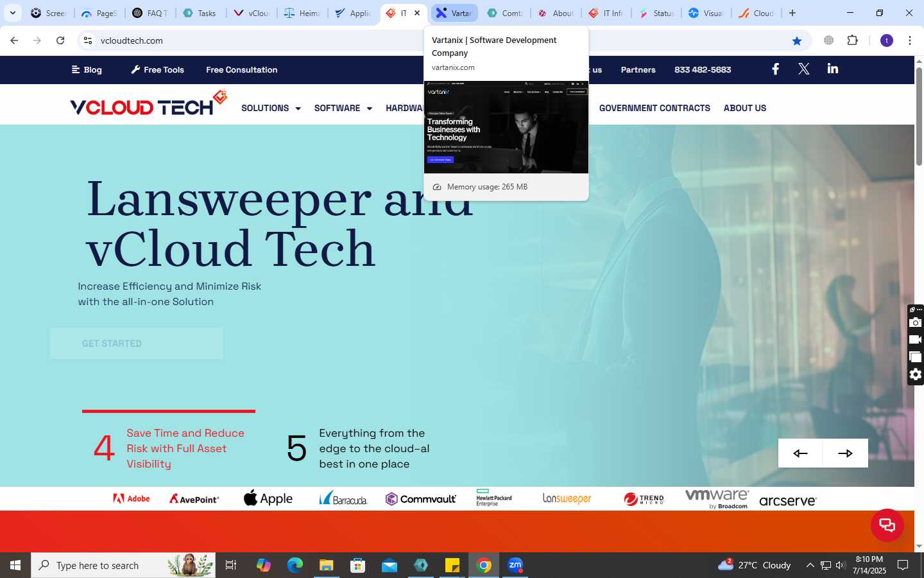924x578 pixels.
Task: Click the Lansweeper partner logo
Action: tap(567, 498)
